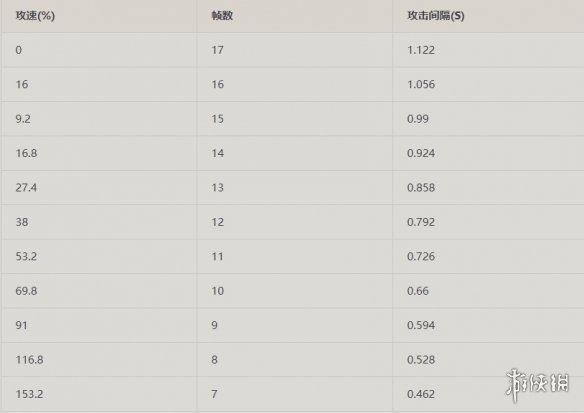Select the frame count cell 8
The height and width of the screenshot is (413, 584).
[214, 360]
